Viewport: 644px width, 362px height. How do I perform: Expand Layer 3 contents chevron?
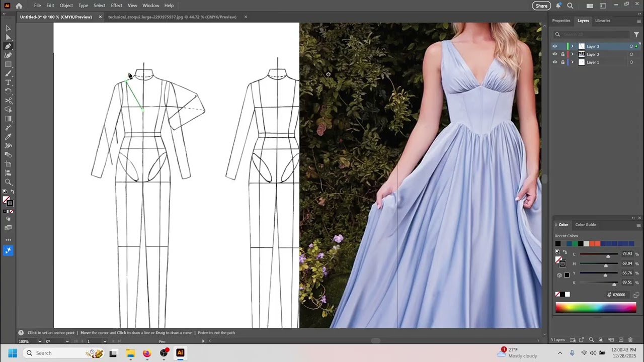tap(572, 46)
